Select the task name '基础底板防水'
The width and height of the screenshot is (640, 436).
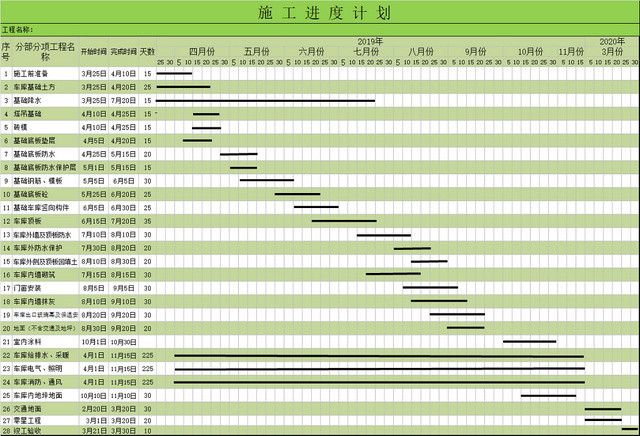pos(34,154)
